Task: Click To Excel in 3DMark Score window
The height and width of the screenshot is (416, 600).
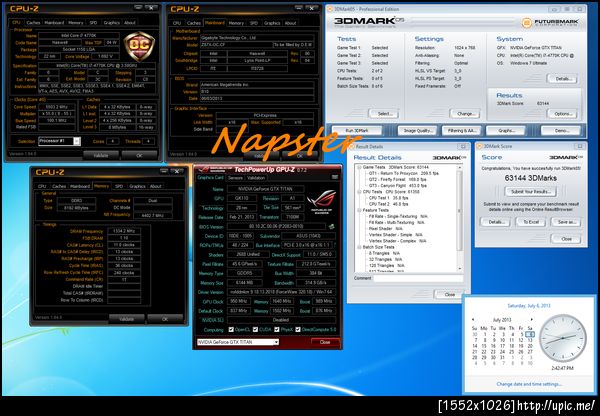Action: coord(531,222)
